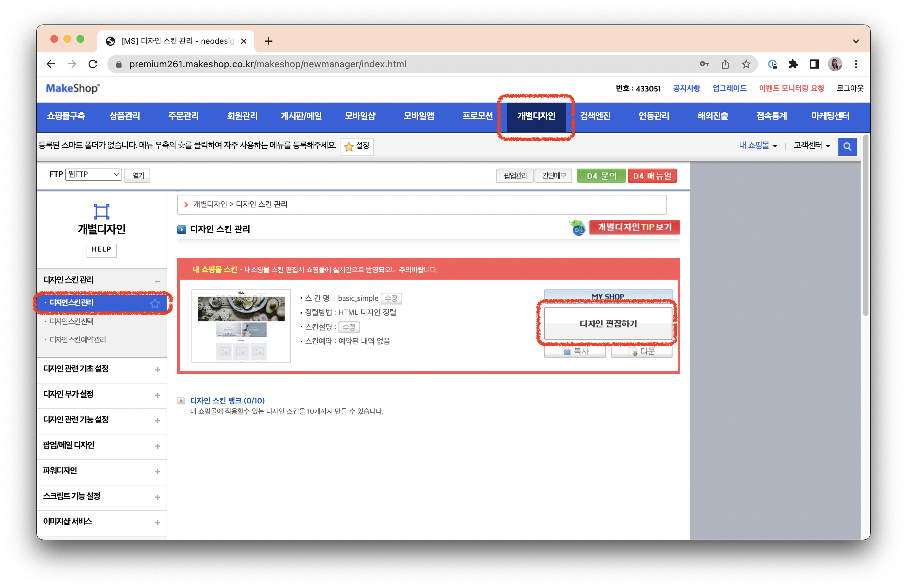The height and width of the screenshot is (588, 907).
Task: Open Chrome three-dot menu
Action: tap(856, 64)
